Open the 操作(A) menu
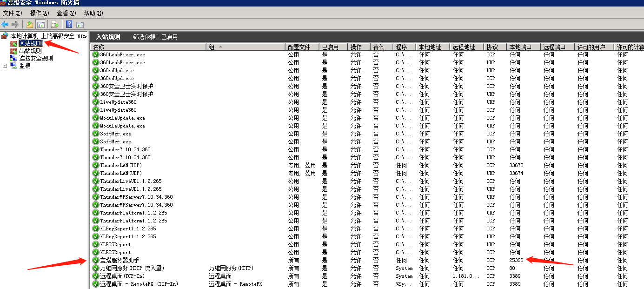The width and height of the screenshot is (644, 289). 39,13
